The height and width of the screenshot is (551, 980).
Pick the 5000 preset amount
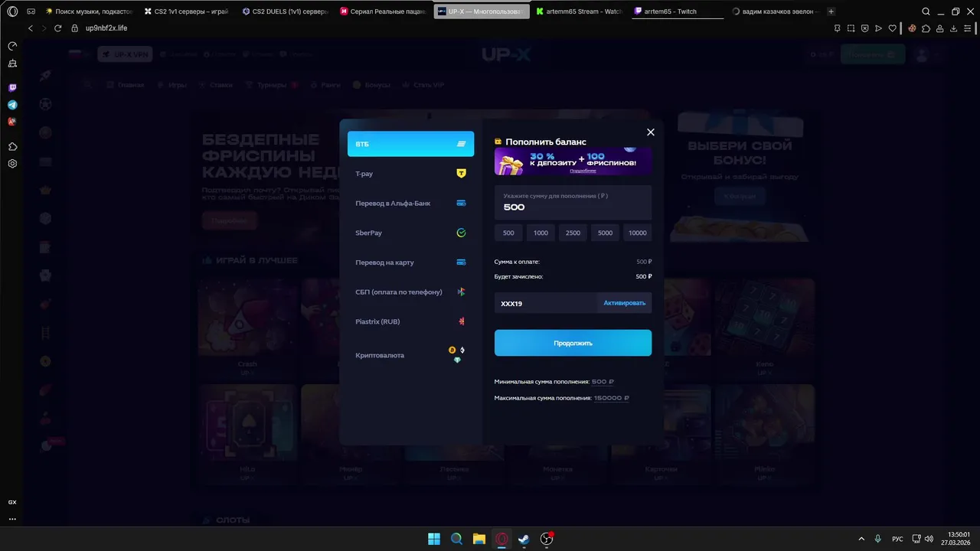click(x=605, y=233)
